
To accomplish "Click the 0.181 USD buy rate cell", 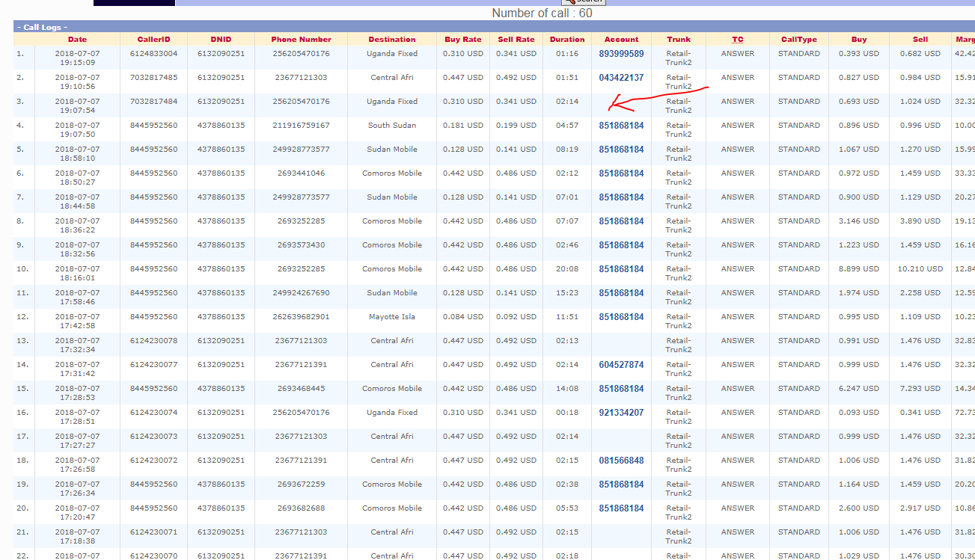I will click(x=463, y=126).
